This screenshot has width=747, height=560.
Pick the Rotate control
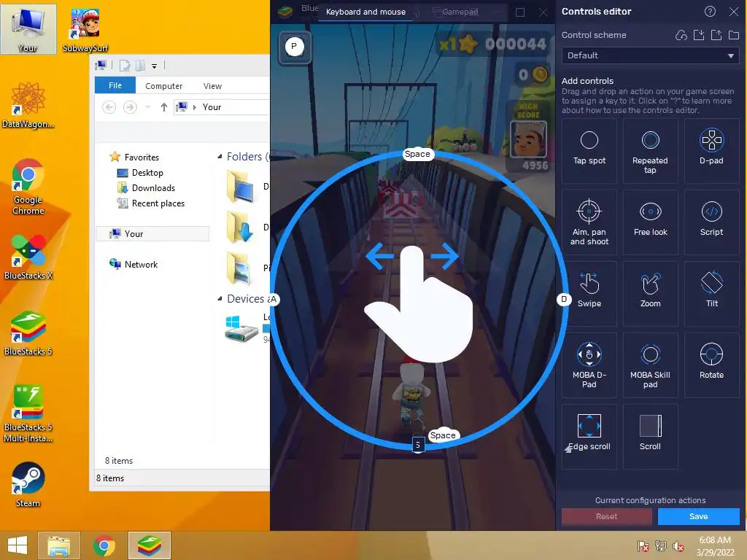711,365
